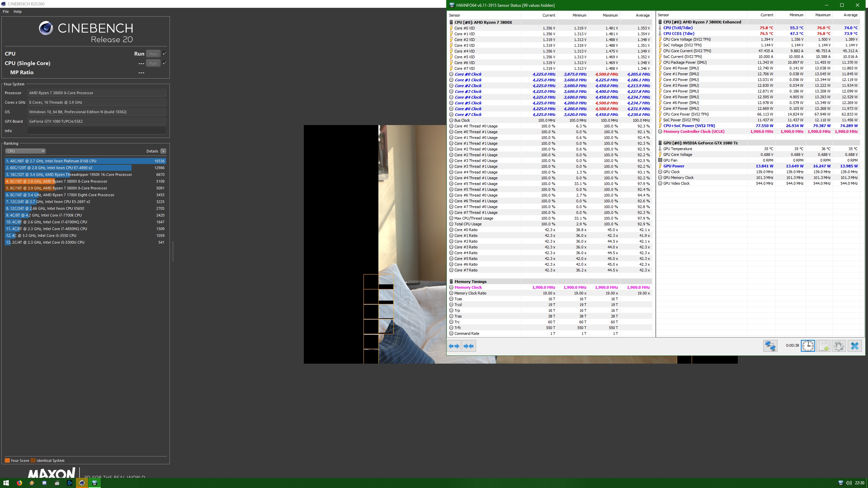The image size is (868, 488).
Task: Collapse the AMD Ryzen 7 3800X: Enhanced group
Action: click(x=660, y=22)
